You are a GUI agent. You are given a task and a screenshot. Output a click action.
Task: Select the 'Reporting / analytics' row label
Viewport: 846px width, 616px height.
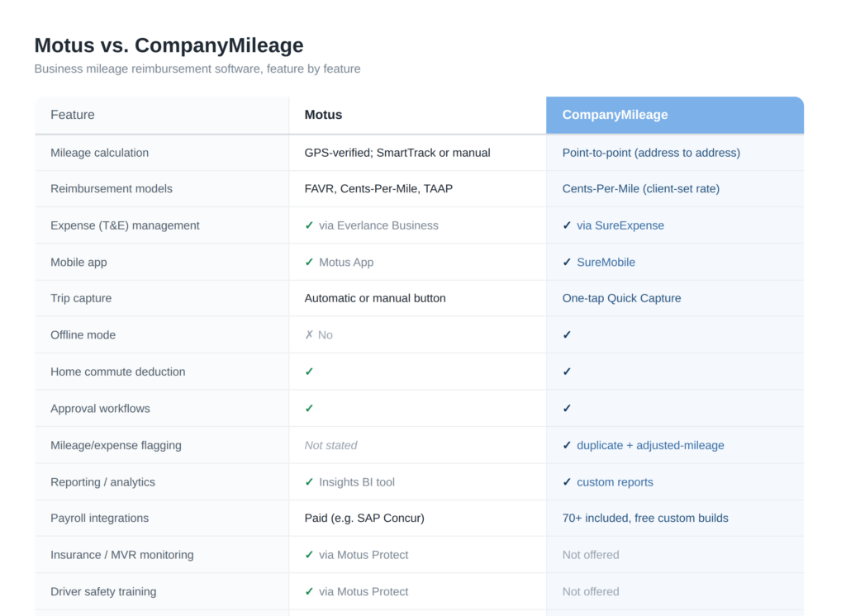pyautogui.click(x=103, y=482)
